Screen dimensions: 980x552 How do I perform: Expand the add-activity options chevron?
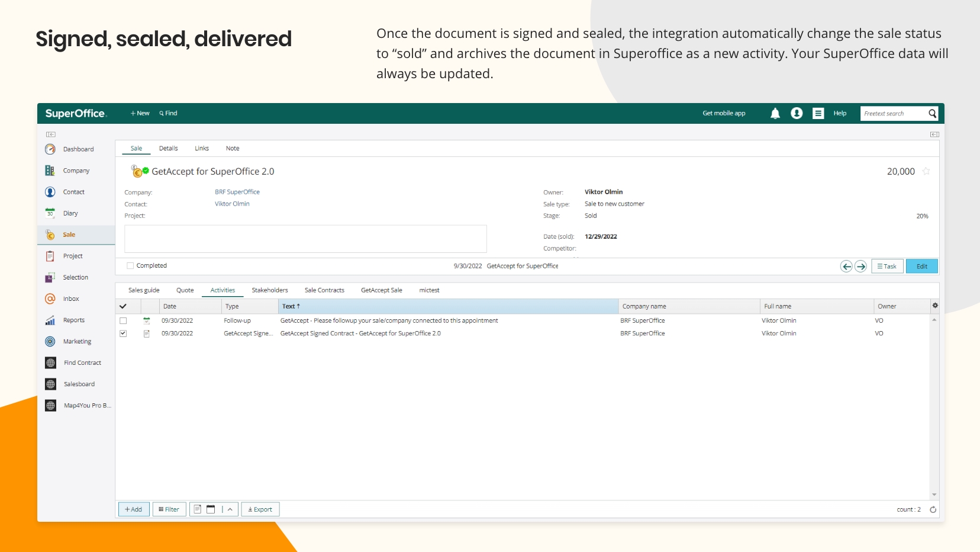click(x=230, y=509)
